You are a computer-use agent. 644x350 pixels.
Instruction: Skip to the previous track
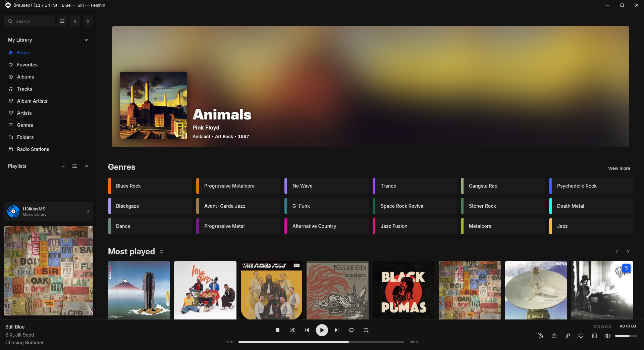[x=307, y=330]
